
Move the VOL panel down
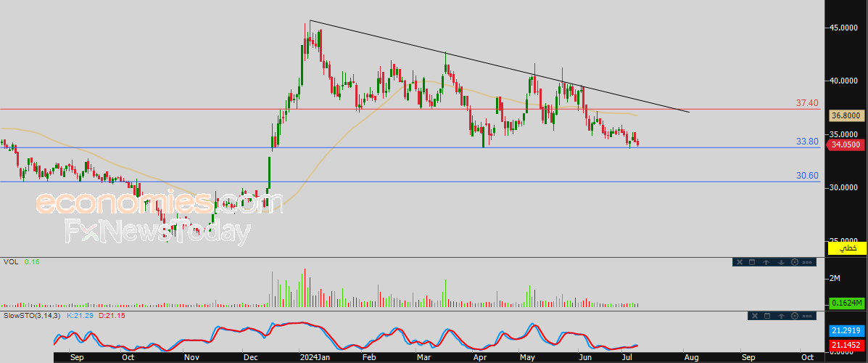(x=781, y=262)
